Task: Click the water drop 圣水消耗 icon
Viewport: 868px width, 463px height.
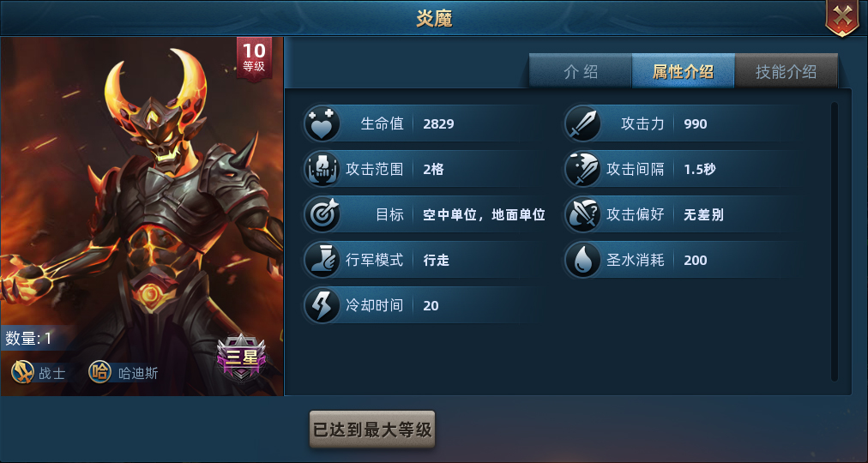Action: coord(582,260)
